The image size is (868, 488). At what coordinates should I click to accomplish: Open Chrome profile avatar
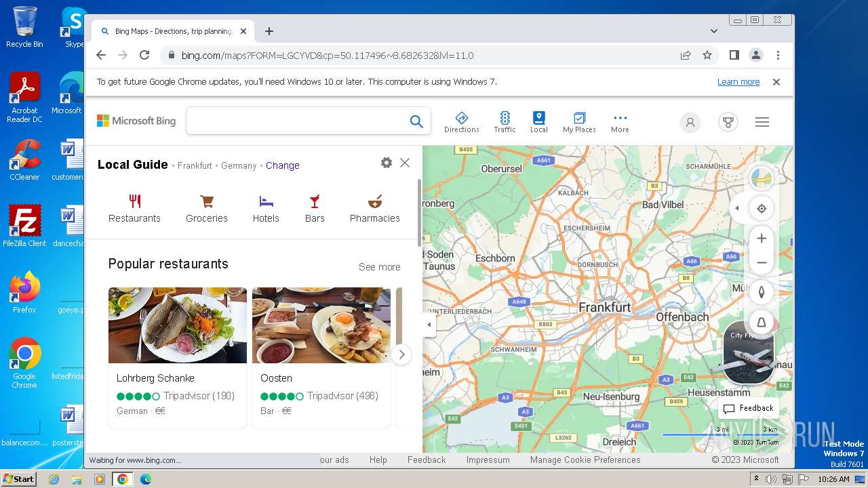(x=756, y=56)
